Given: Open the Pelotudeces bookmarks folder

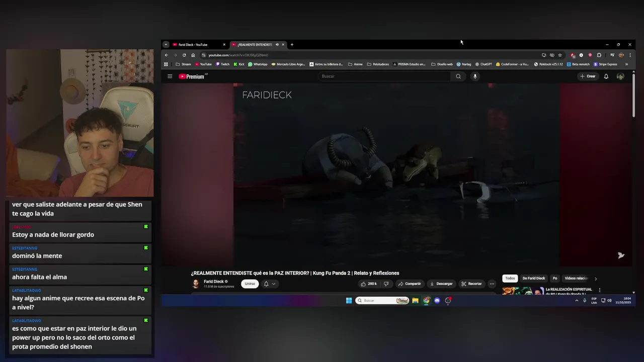Looking at the screenshot, I should (x=378, y=64).
